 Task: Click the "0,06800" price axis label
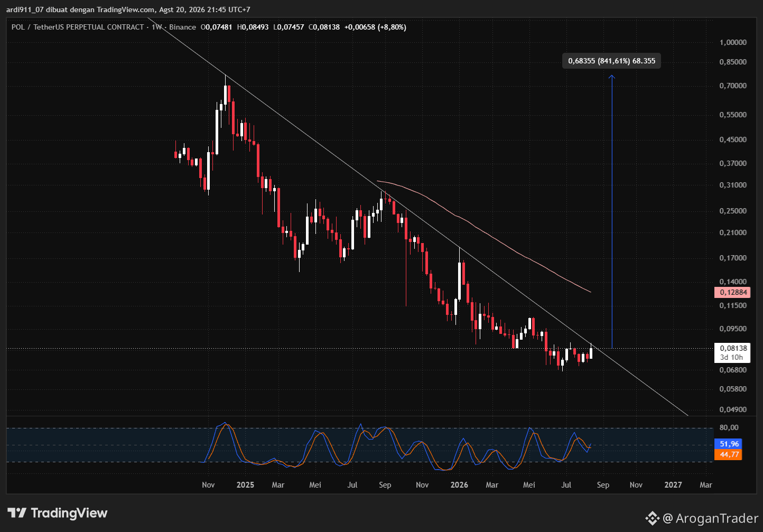[733, 370]
